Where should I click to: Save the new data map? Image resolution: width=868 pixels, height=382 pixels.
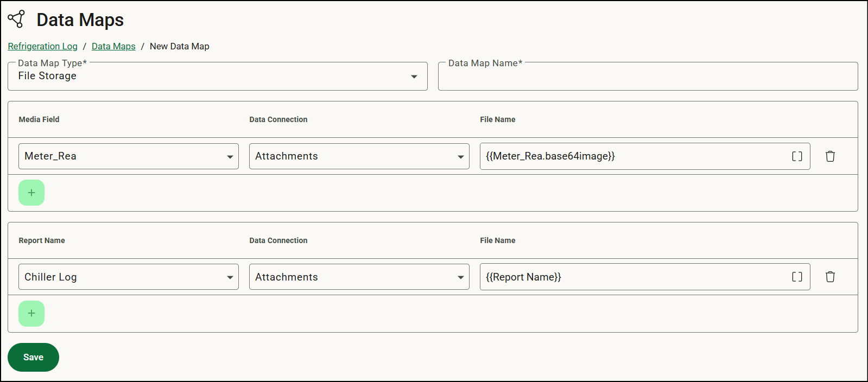33,357
